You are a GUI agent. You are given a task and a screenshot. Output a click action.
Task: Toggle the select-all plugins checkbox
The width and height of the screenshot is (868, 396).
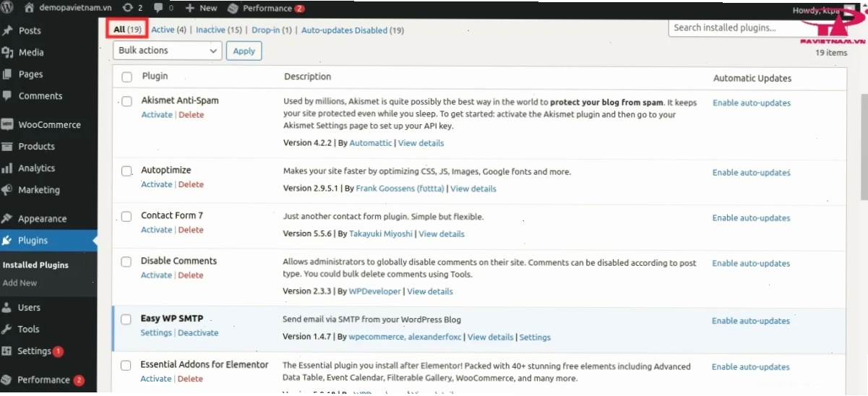click(x=127, y=77)
